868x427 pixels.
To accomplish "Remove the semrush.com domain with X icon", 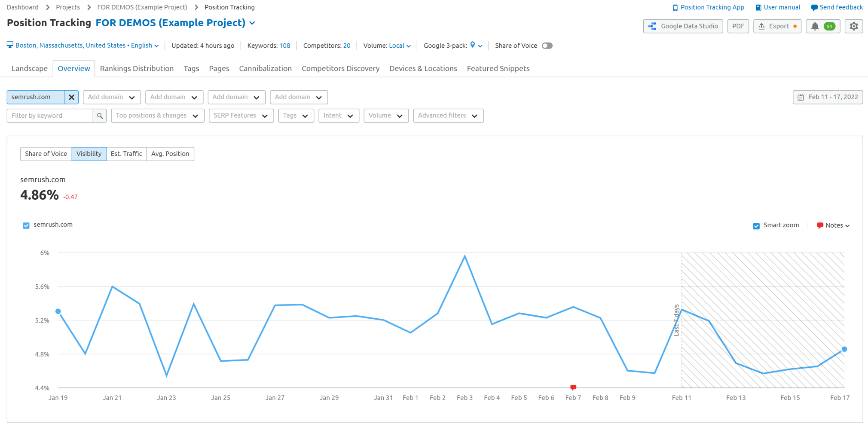I will click(72, 97).
